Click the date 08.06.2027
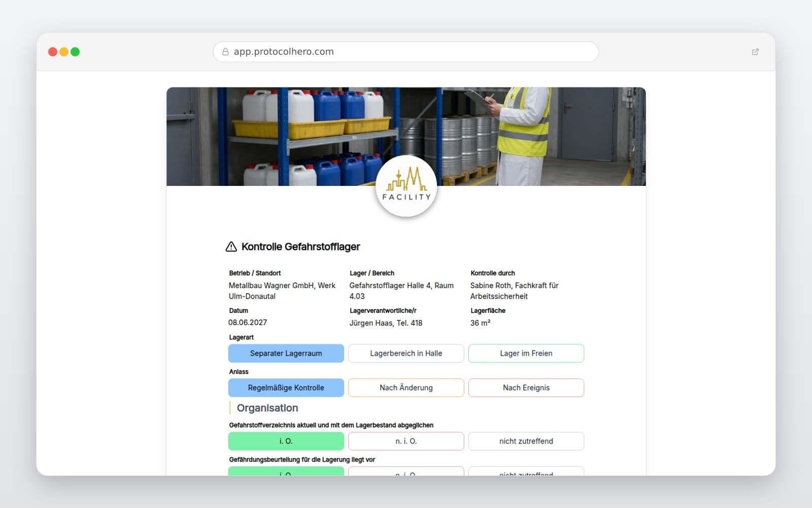The height and width of the screenshot is (508, 812). (x=248, y=323)
